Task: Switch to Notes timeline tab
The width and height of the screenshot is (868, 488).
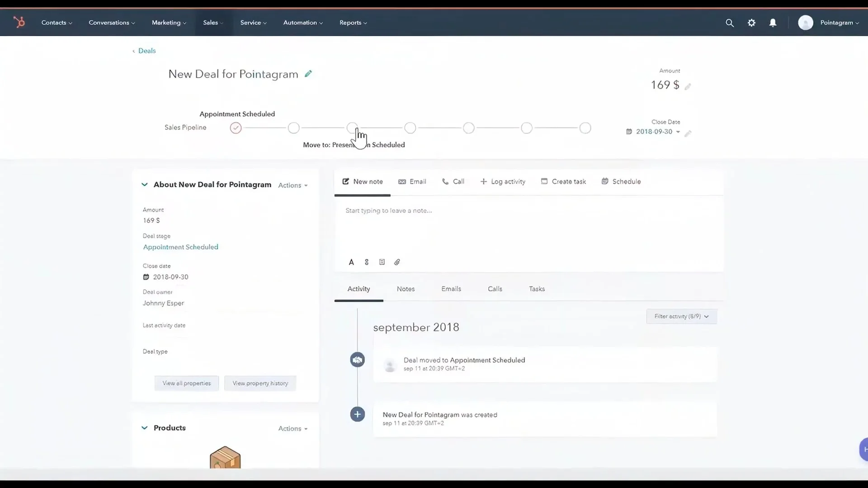Action: coord(406,289)
